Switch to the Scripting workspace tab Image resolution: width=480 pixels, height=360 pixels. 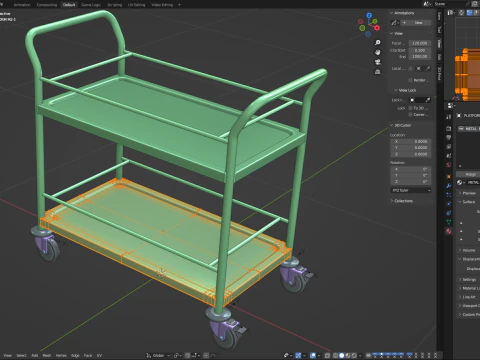(114, 5)
